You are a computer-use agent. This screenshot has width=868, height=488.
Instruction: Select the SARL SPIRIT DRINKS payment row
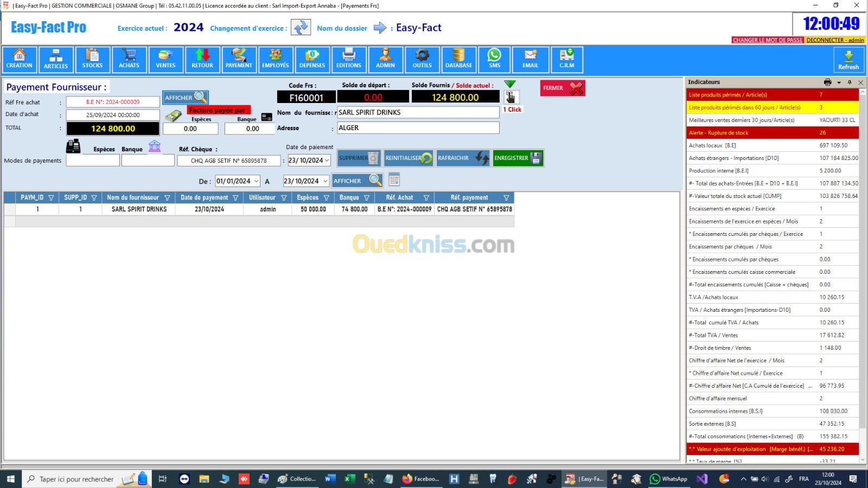click(x=139, y=209)
